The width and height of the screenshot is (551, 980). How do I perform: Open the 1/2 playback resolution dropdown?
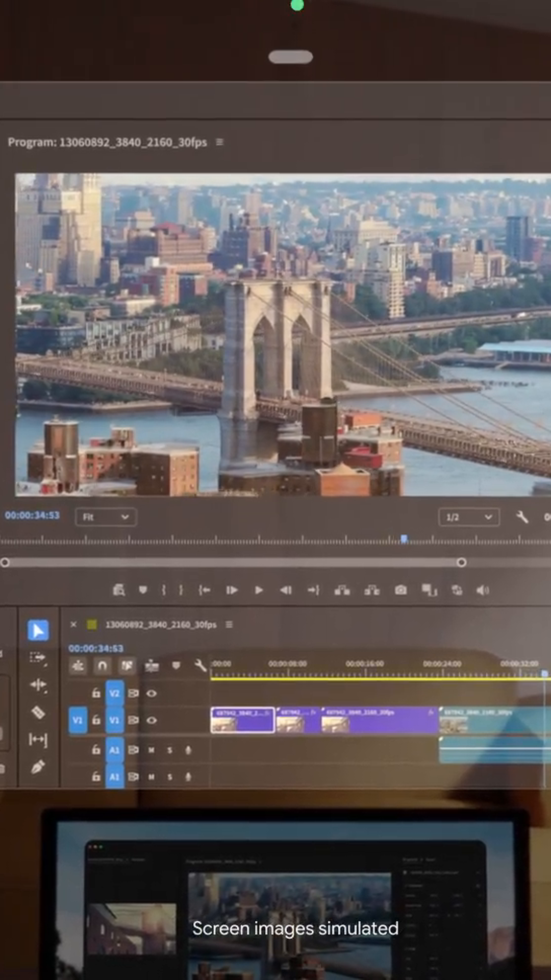coord(469,517)
